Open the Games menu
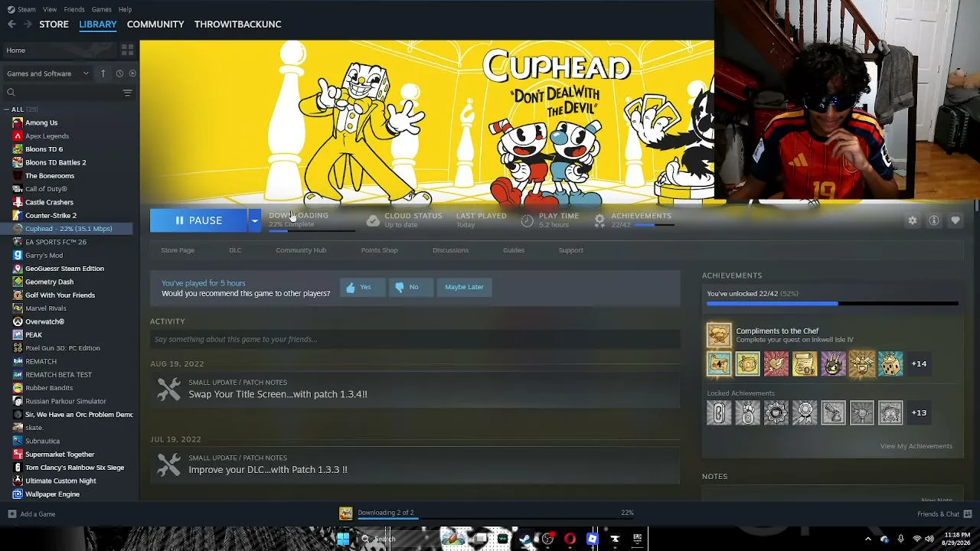The height and width of the screenshot is (551, 980). click(x=101, y=9)
